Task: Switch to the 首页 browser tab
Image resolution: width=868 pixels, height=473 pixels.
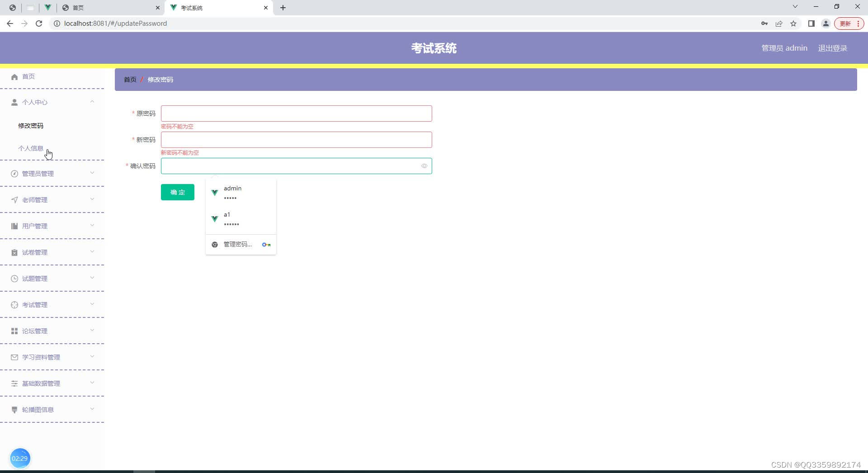Action: coord(111,8)
